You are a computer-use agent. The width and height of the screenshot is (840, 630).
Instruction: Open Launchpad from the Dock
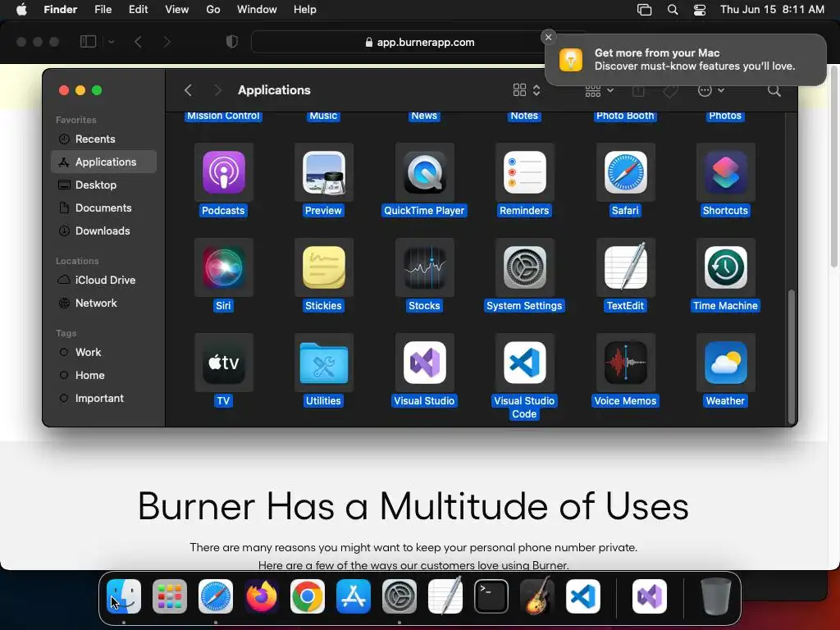pyautogui.click(x=170, y=596)
